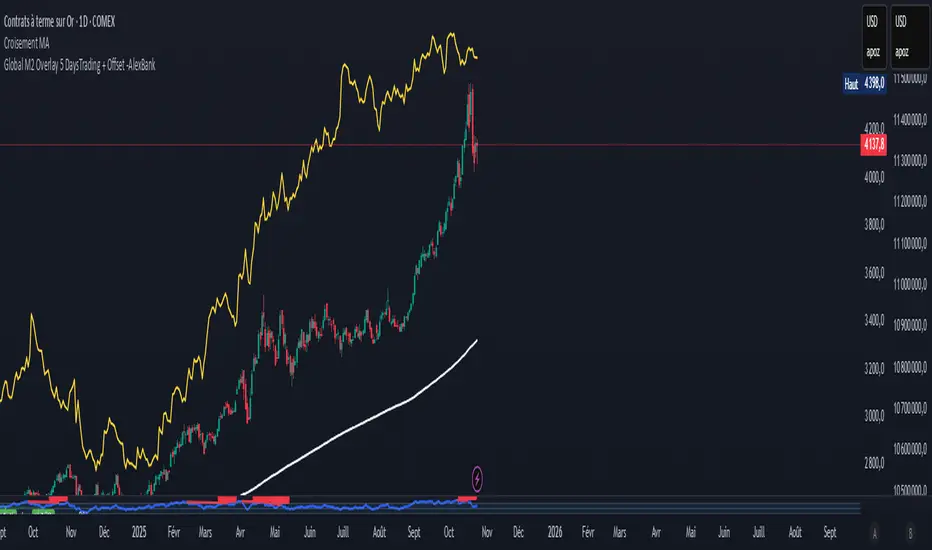
Task: Select the Croisement MA indicator legend
Action: pyautogui.click(x=27, y=43)
